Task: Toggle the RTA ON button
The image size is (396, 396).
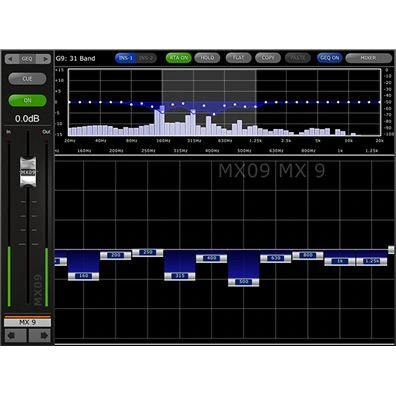Action: point(179,58)
